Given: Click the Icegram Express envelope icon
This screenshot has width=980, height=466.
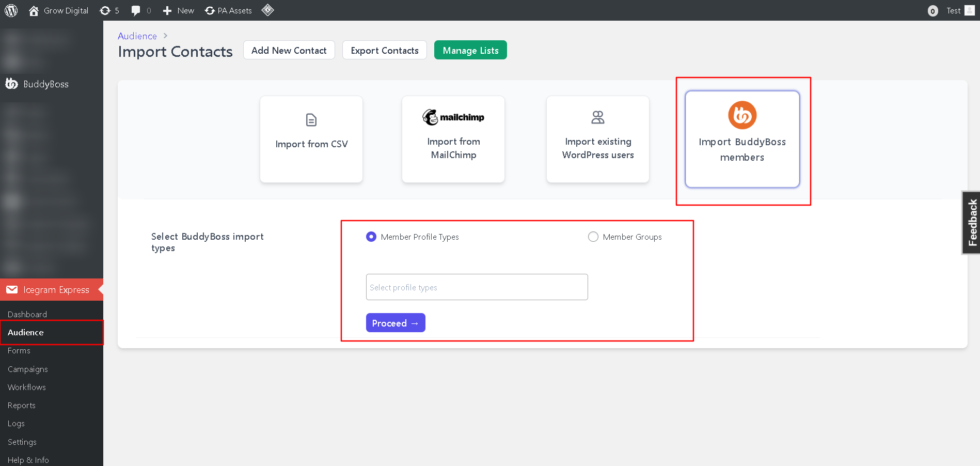Looking at the screenshot, I should pos(12,289).
